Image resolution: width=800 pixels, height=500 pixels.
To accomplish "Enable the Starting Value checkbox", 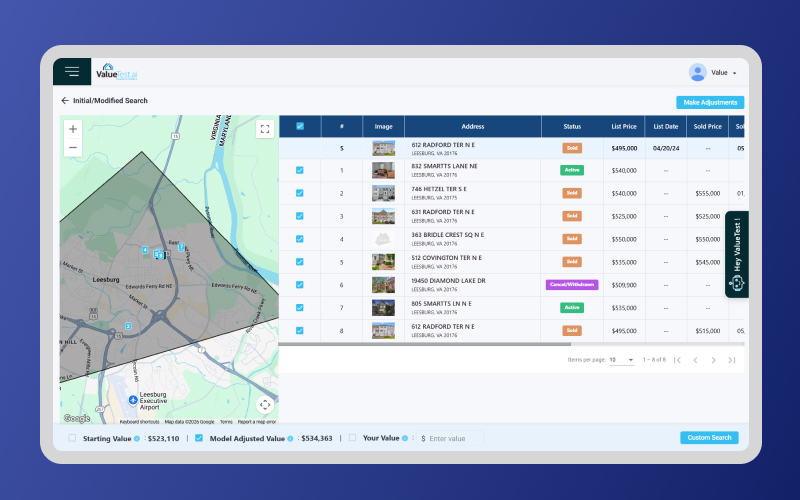I will (x=72, y=438).
